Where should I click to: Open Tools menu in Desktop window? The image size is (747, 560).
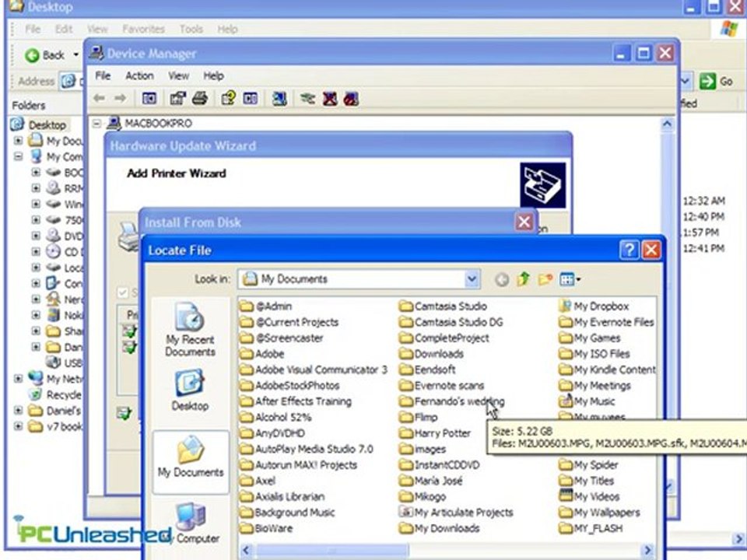coord(191,29)
